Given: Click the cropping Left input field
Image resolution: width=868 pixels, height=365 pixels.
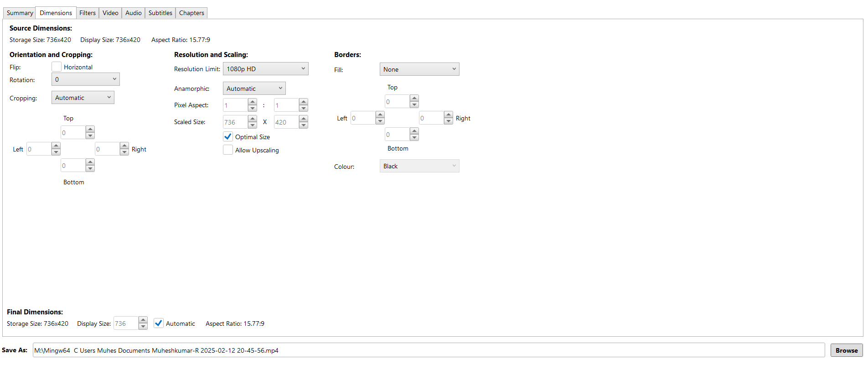Looking at the screenshot, I should [x=39, y=149].
